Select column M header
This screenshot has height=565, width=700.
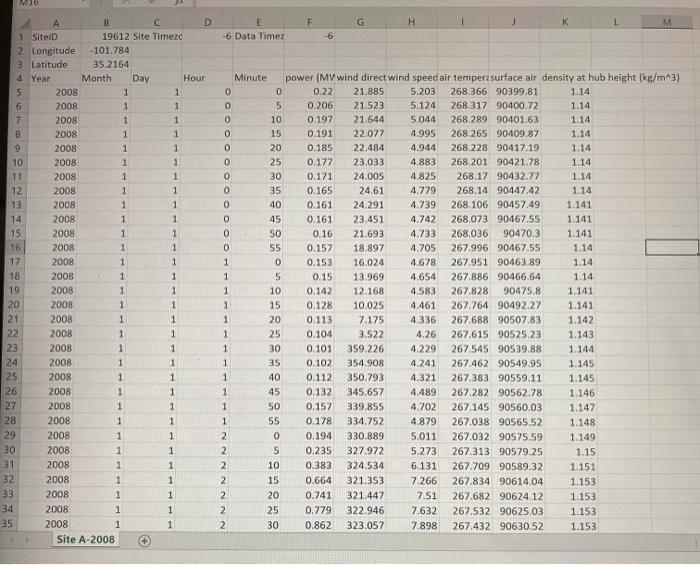coord(667,21)
